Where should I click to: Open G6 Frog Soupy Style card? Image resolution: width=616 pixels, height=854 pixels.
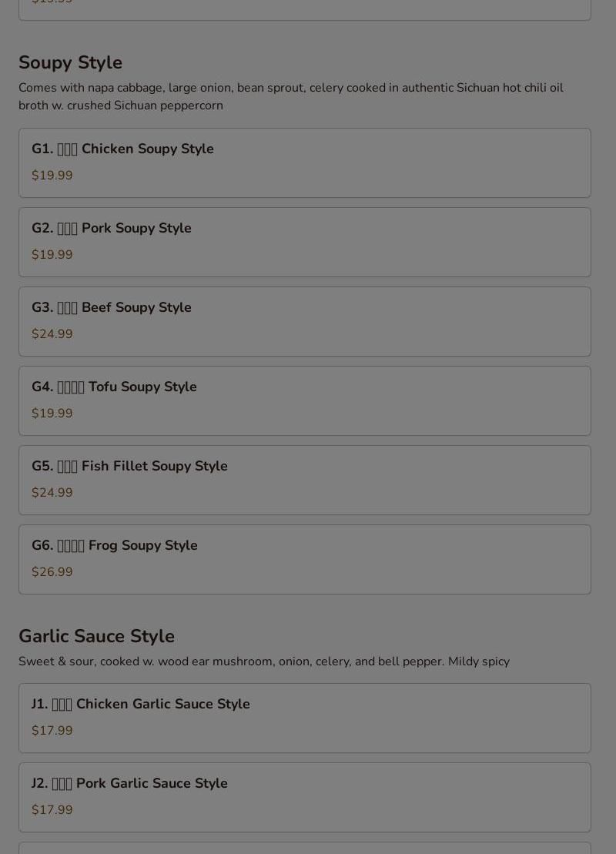coord(304,559)
